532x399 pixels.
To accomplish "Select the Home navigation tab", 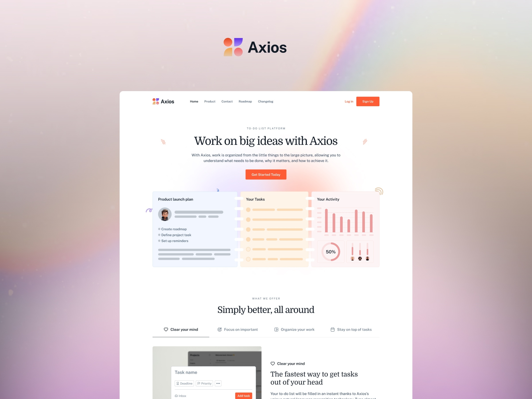I will [194, 102].
